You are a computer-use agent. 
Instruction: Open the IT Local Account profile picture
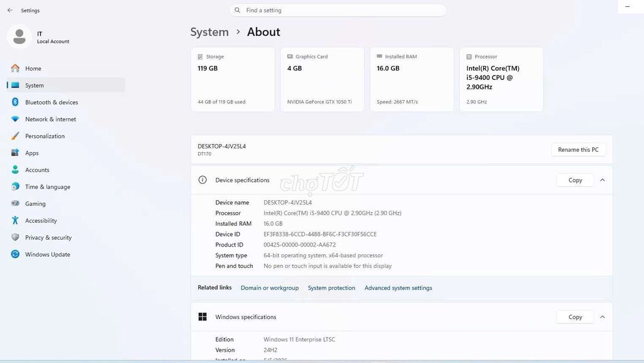pyautogui.click(x=19, y=36)
